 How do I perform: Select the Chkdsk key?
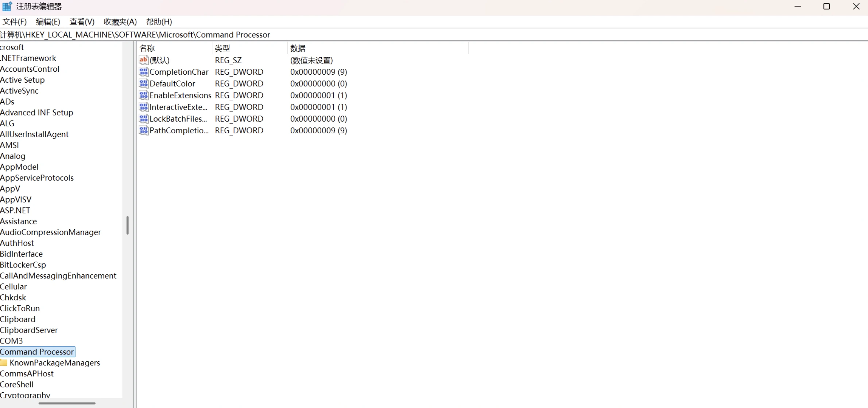(13, 298)
